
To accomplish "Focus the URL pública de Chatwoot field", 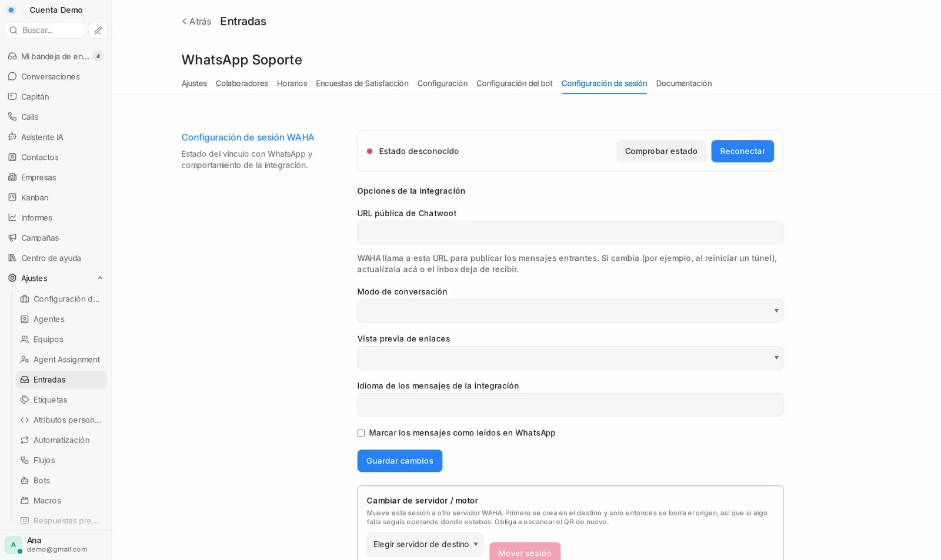I will click(570, 232).
